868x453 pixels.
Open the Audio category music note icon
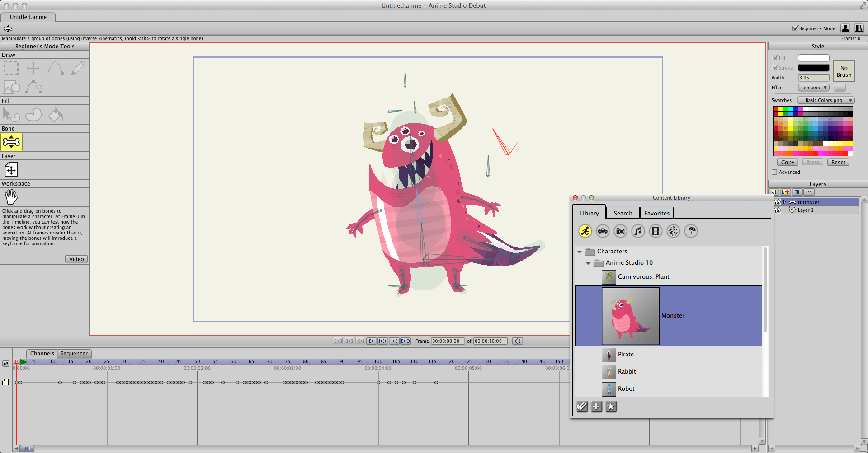click(x=638, y=231)
